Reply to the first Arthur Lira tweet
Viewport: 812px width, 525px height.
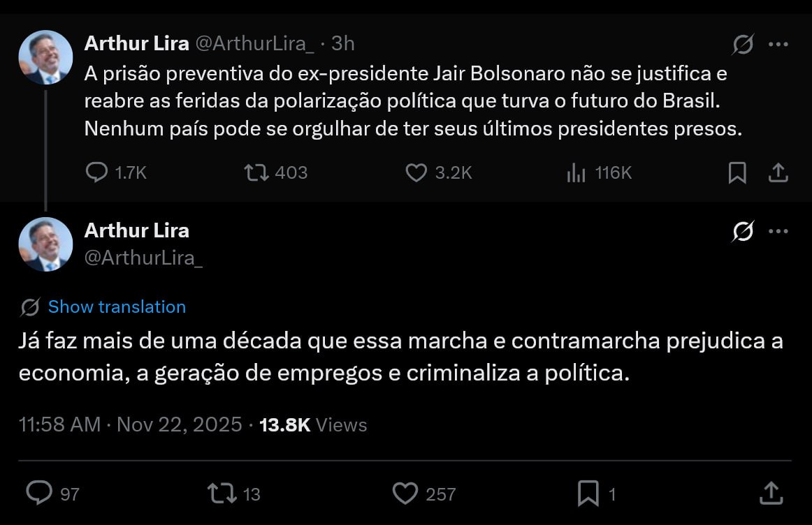(x=96, y=172)
